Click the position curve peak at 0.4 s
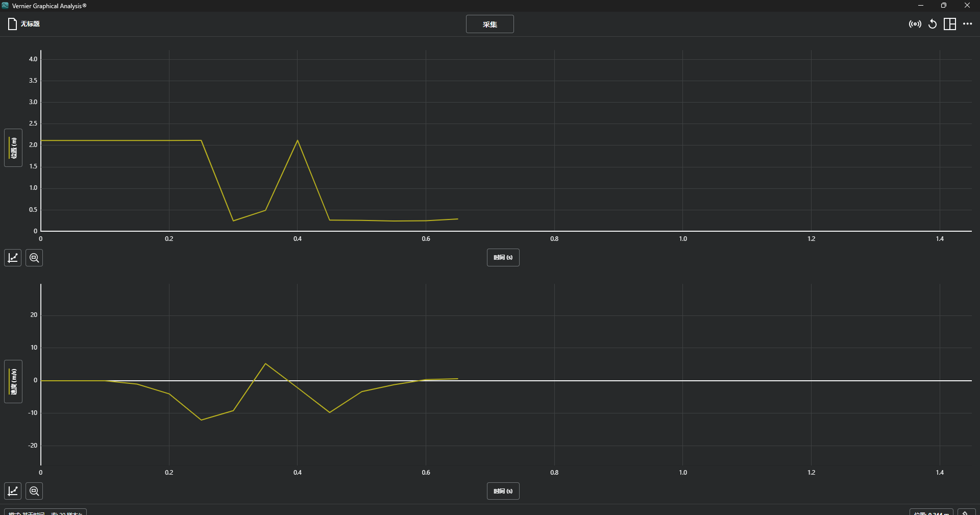Screen dimensions: 980x515 (298, 140)
